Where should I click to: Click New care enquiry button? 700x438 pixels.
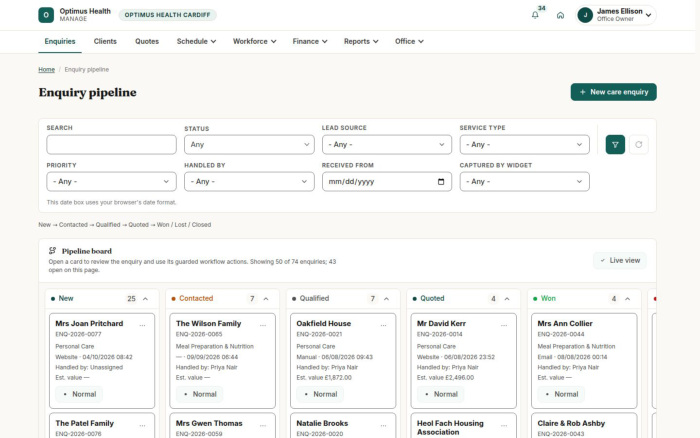[x=613, y=92]
